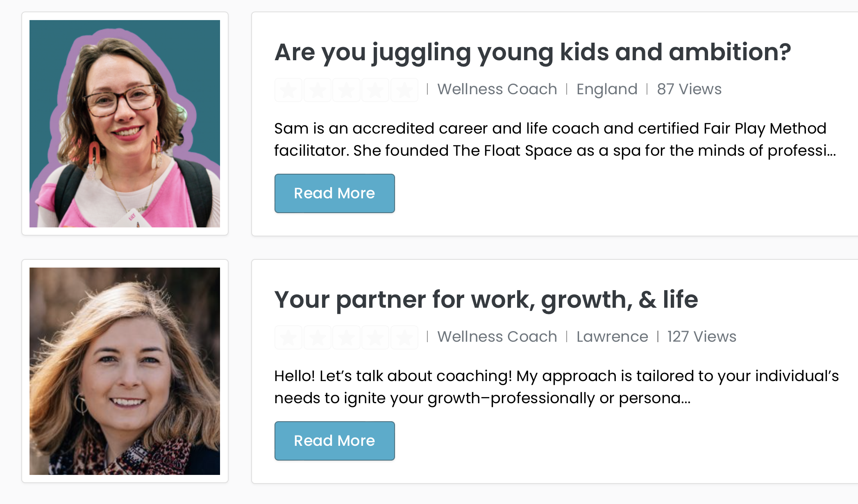The width and height of the screenshot is (858, 504).
Task: Click fourth star in Sam's rating
Action: (375, 90)
